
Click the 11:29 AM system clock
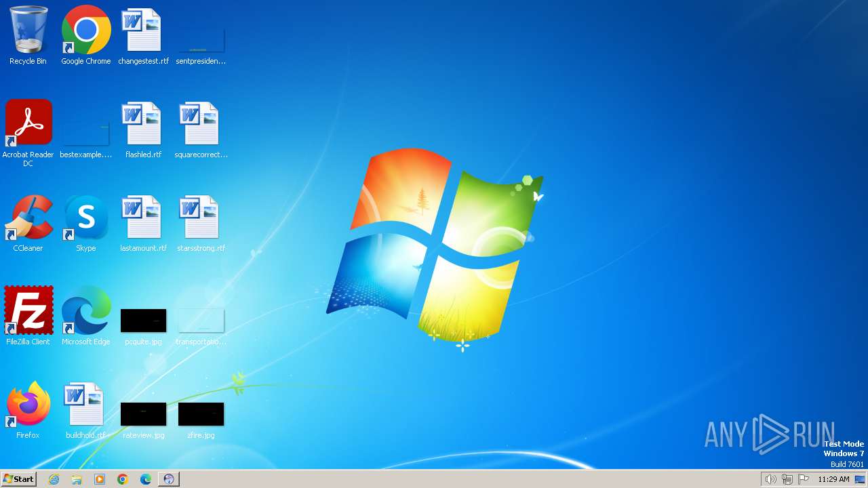tap(833, 479)
